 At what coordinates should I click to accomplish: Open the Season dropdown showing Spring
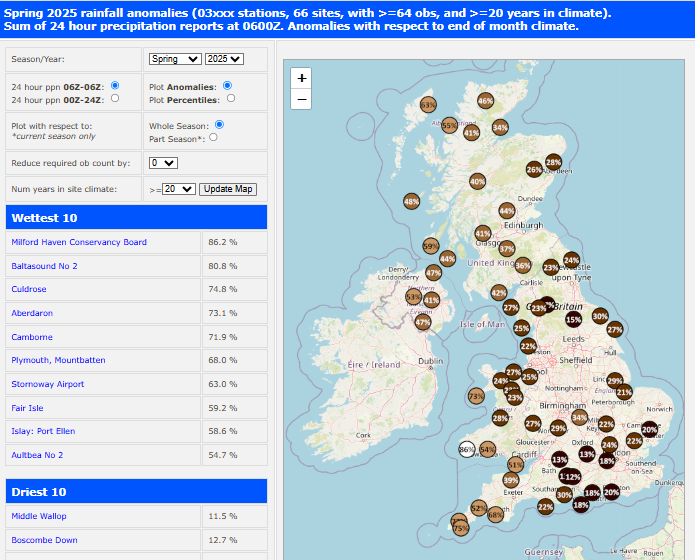point(174,59)
